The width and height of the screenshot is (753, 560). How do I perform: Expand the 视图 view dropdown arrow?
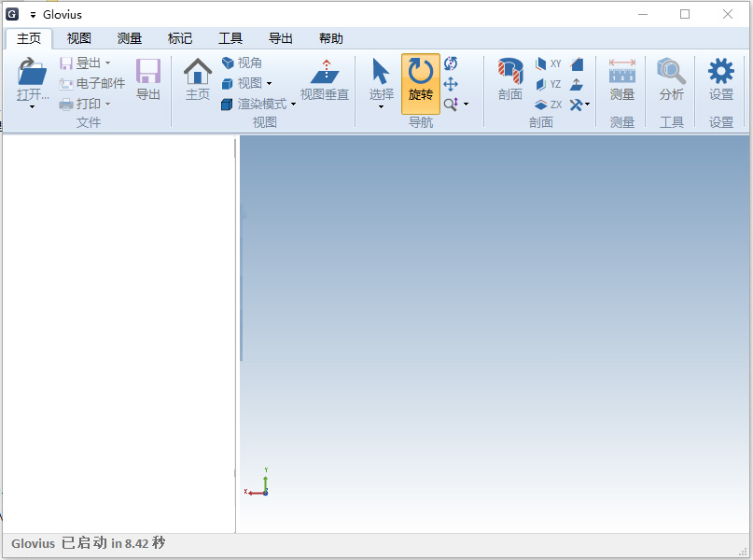click(269, 83)
